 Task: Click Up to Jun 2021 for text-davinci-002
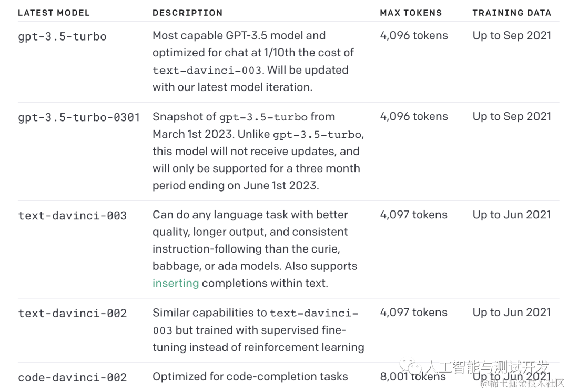tap(512, 313)
